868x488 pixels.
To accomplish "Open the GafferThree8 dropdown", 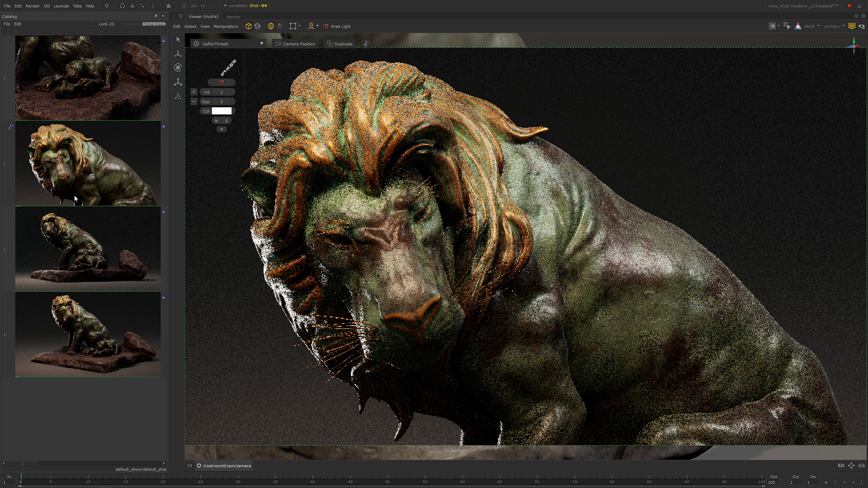I will coord(261,44).
